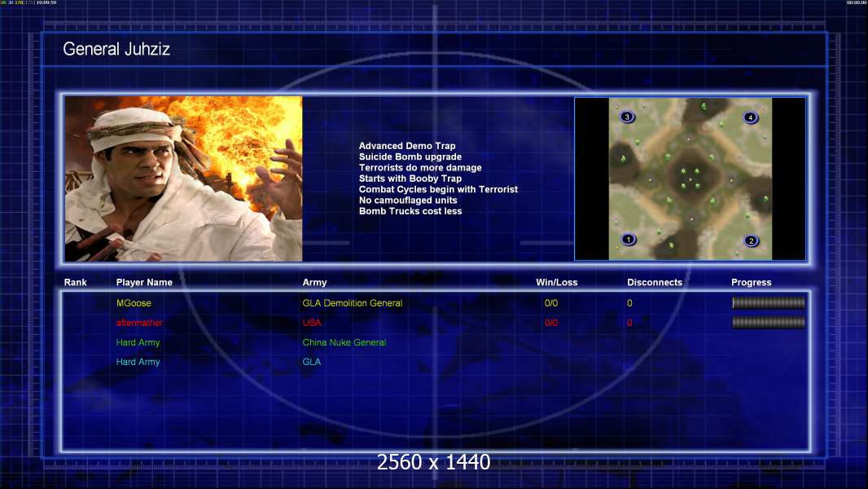The height and width of the screenshot is (489, 868).
Task: Select player name MGoose
Action: tap(134, 303)
